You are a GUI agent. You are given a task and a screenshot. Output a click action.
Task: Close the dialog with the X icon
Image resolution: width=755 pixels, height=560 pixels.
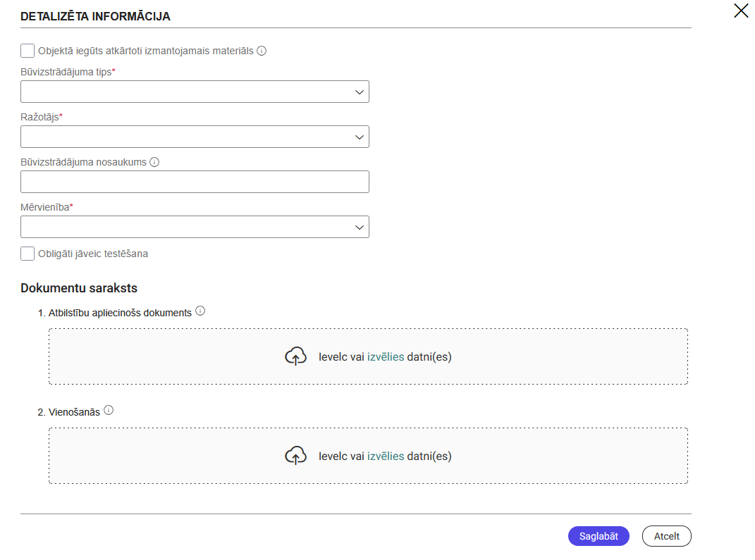click(x=741, y=11)
